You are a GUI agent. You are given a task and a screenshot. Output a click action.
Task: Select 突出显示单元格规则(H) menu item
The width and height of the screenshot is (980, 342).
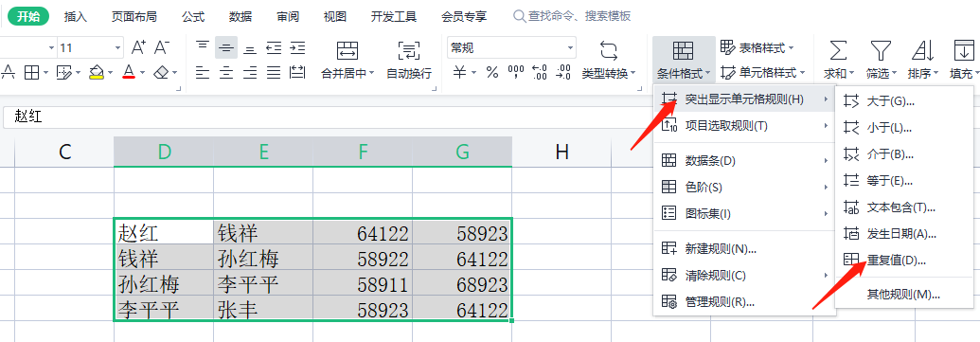743,99
